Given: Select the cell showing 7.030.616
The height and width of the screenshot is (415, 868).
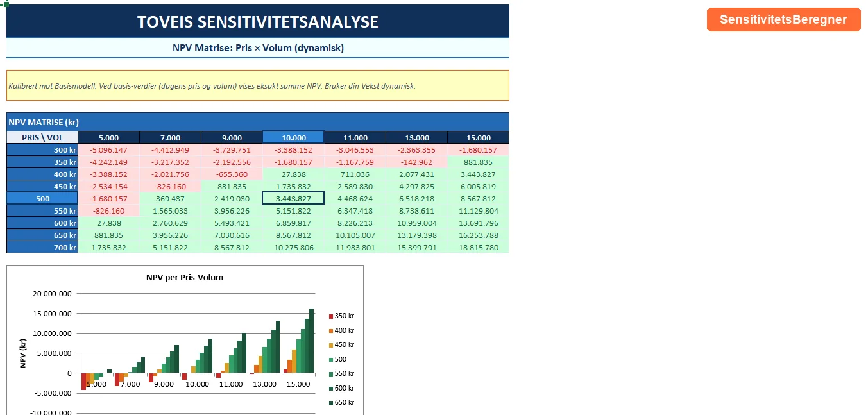Looking at the screenshot, I should click(232, 235).
